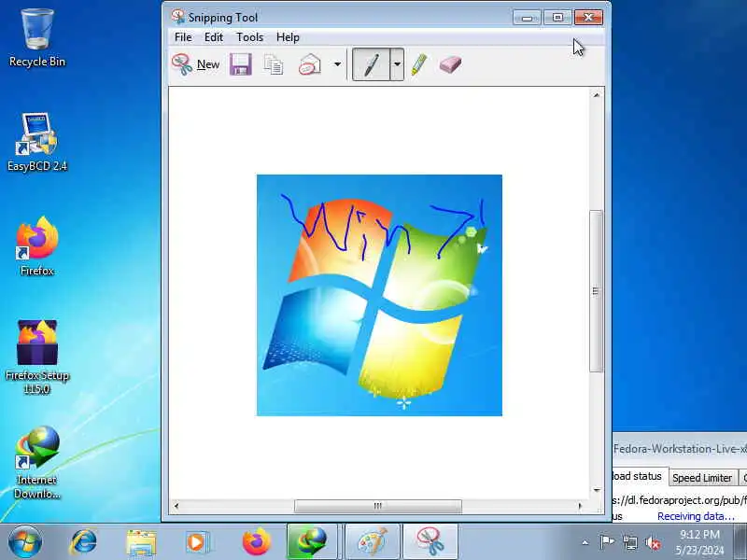The image size is (747, 560).
Task: Open the Windows Start menu
Action: point(25,542)
